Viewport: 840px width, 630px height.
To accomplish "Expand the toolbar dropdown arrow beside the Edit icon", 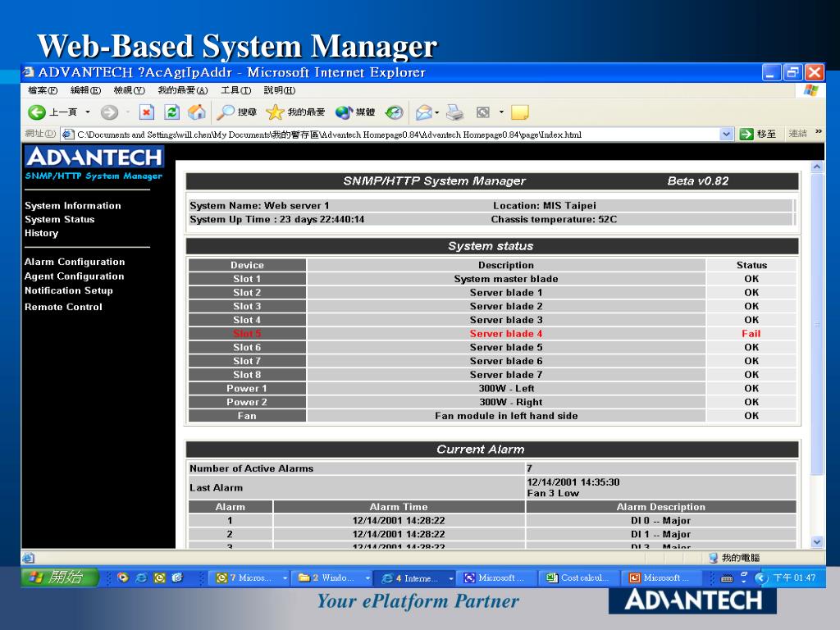I will (x=501, y=112).
